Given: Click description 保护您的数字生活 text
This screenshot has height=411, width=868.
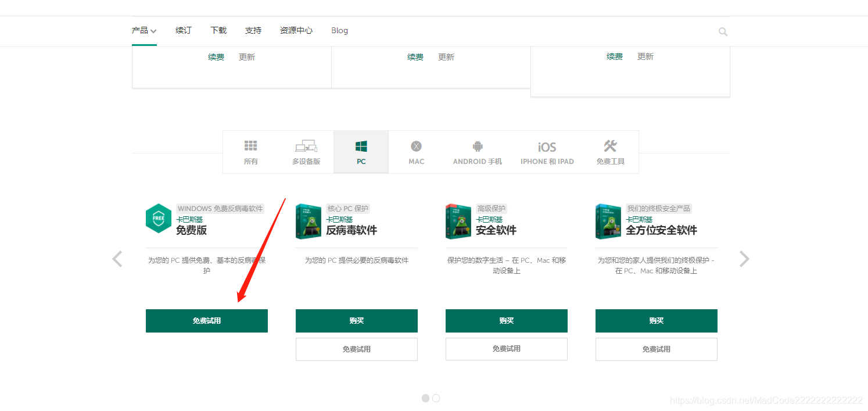Looking at the screenshot, I should (507, 266).
